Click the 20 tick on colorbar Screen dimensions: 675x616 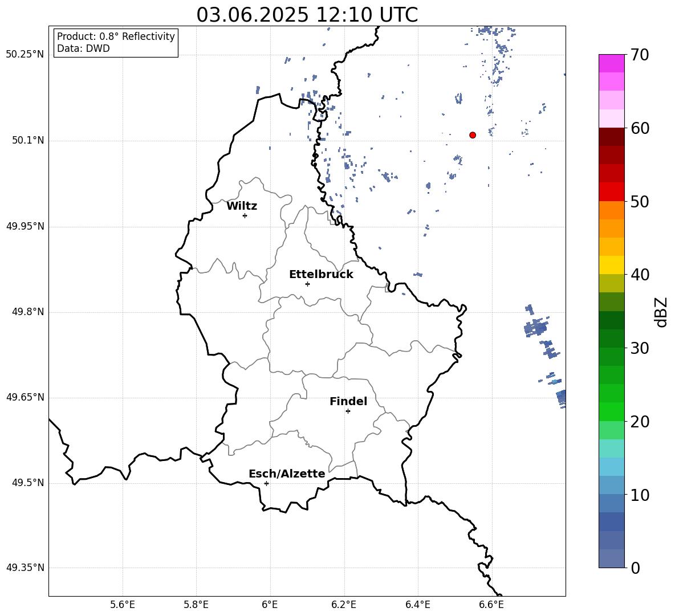640,422
